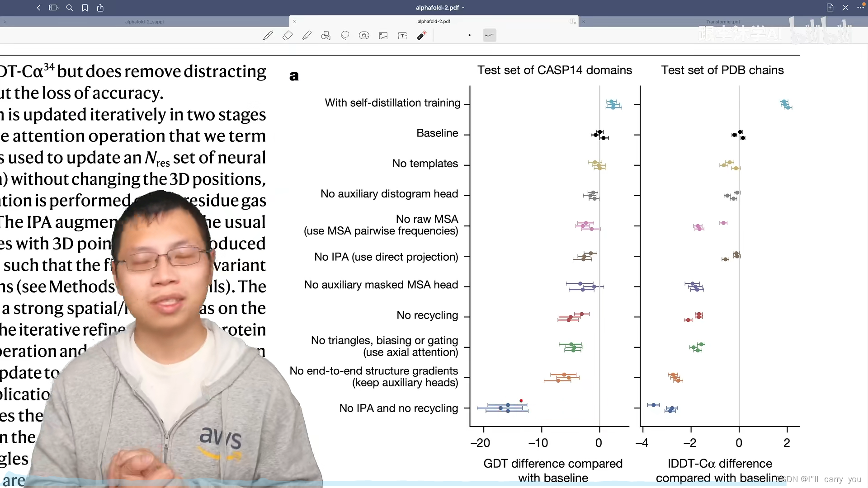Open the sidebar view dropdown
Viewport: 868px width, 488px height.
pos(54,8)
